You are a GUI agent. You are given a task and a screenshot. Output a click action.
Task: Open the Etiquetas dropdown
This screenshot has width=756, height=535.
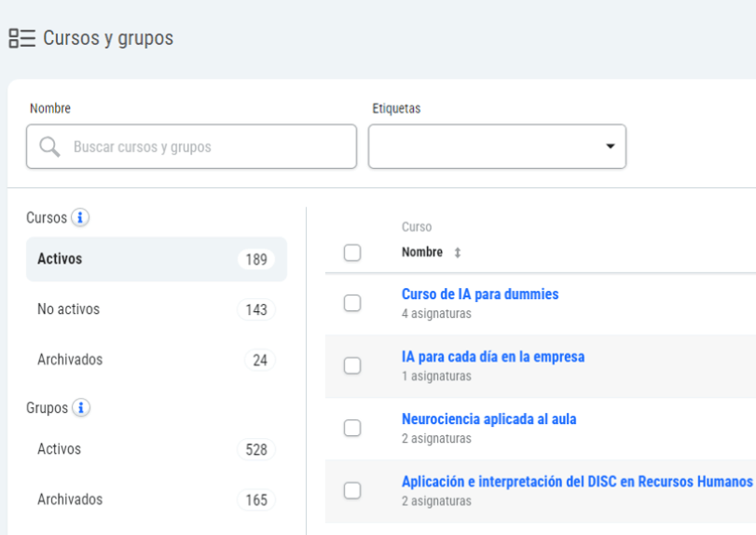pos(497,147)
